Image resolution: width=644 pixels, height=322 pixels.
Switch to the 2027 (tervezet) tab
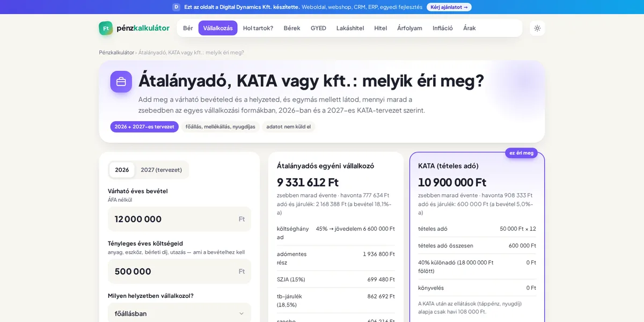point(162,170)
